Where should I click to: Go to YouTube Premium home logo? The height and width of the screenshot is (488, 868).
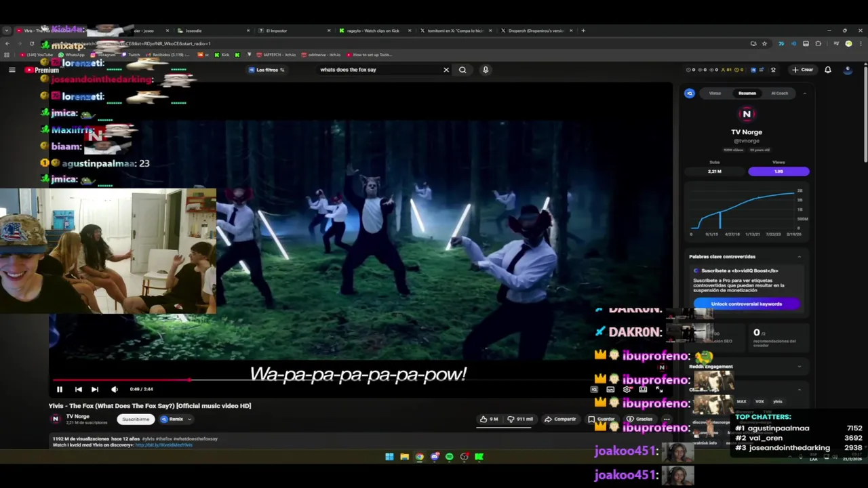point(42,70)
